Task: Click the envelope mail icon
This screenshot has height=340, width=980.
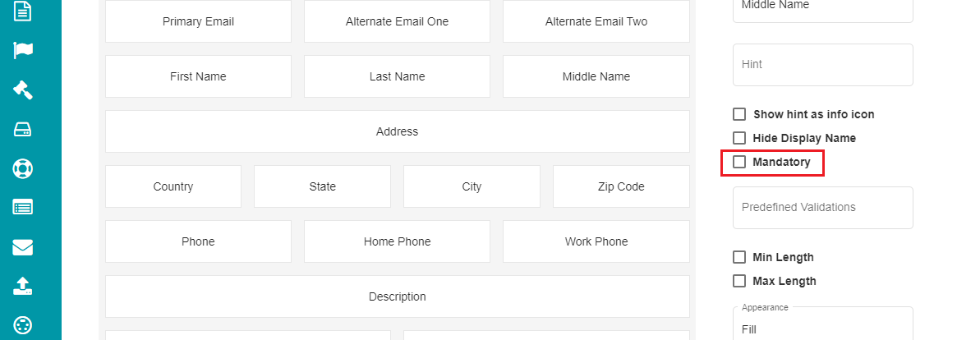Action: (x=22, y=247)
